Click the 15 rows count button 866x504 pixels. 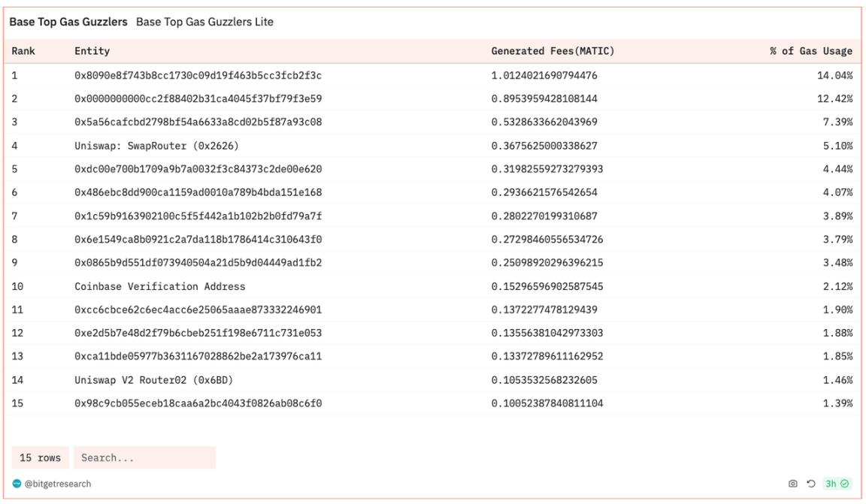click(41, 457)
